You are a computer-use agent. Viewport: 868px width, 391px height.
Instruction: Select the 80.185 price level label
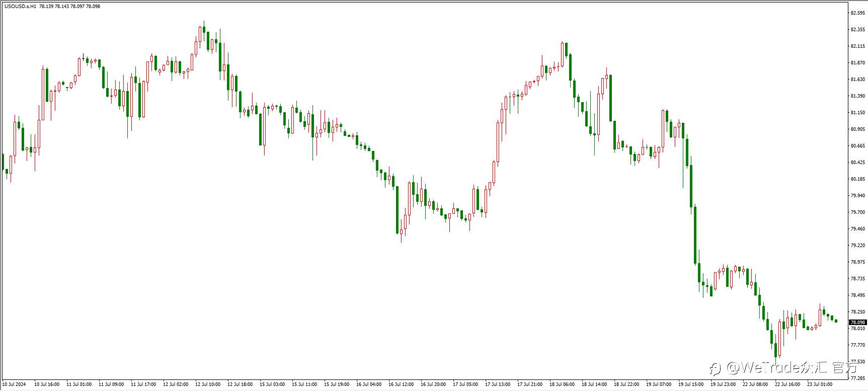[x=857, y=179]
